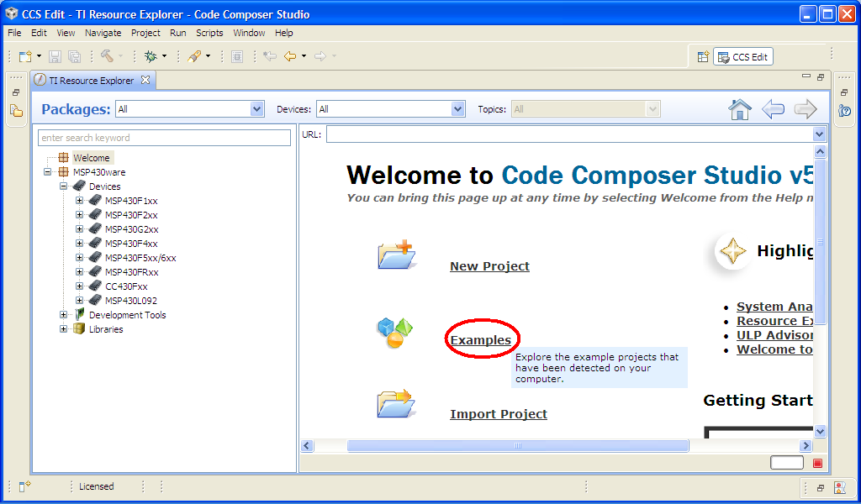
Task: Expand the Development Tools node
Action: pos(64,315)
